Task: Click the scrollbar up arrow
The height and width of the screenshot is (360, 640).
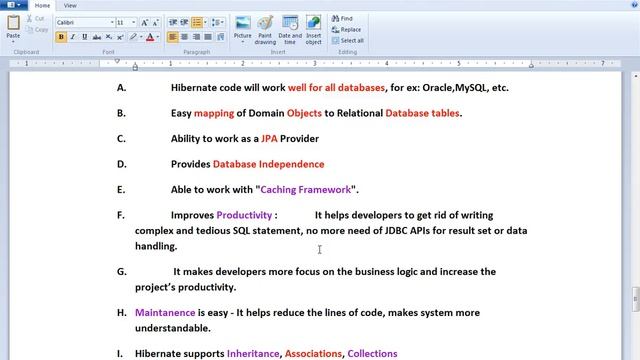Action: tap(635, 76)
